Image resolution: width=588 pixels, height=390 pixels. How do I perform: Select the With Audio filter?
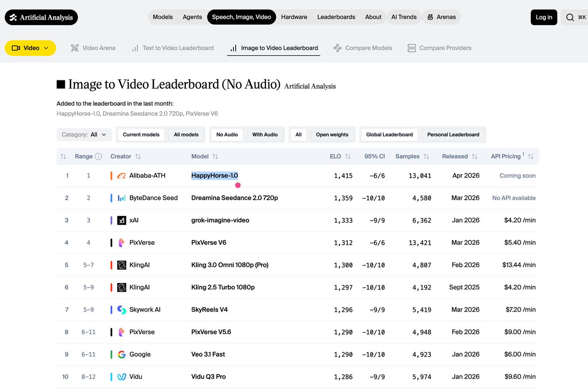[x=265, y=134]
